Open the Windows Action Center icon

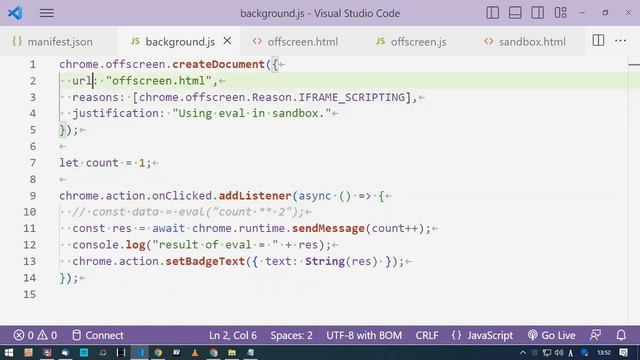click(x=623, y=353)
